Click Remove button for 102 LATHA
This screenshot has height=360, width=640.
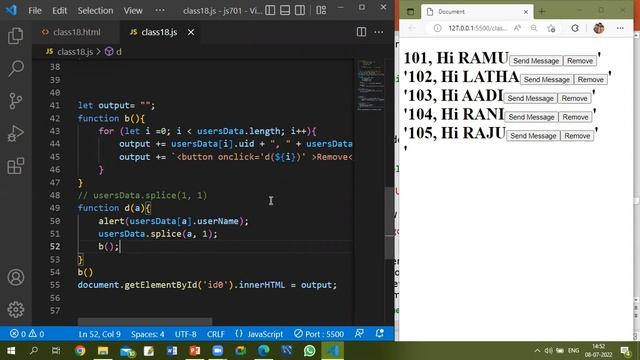[590, 80]
